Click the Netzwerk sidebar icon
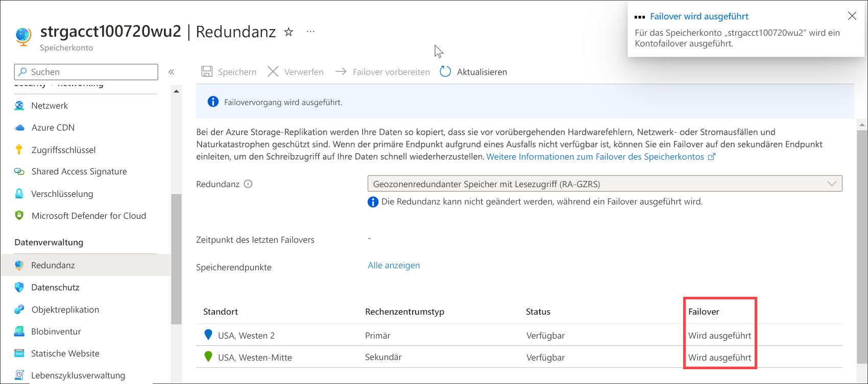This screenshot has height=384, width=868. pos(19,106)
